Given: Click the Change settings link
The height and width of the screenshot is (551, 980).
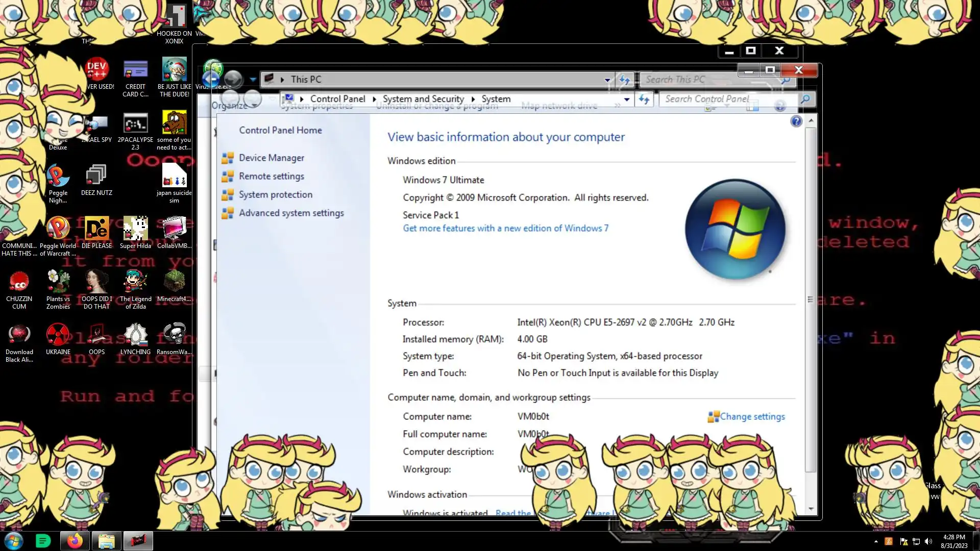Looking at the screenshot, I should (752, 417).
